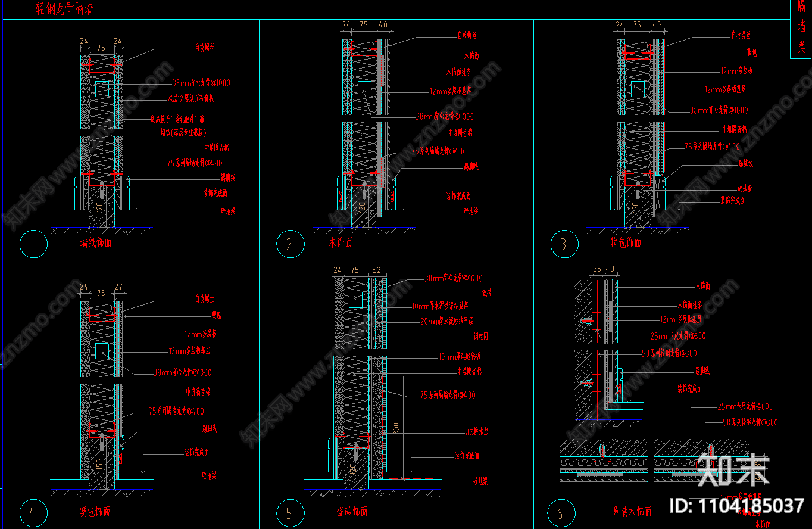
Task: Click the '软包饰面' detail title
Action: [626, 243]
